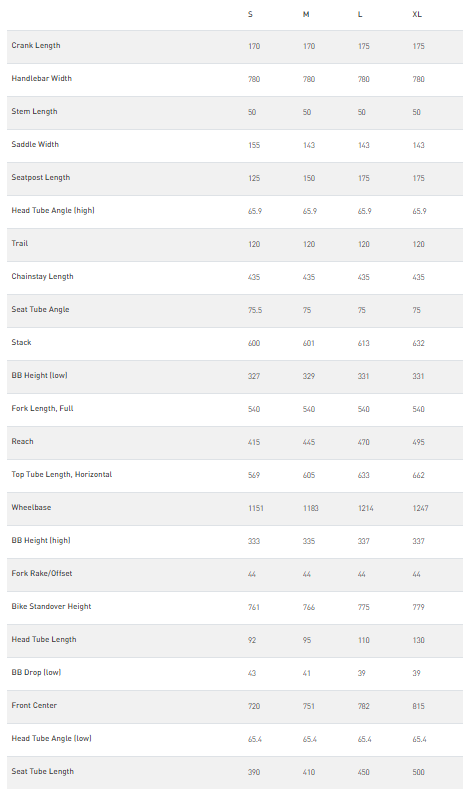Click the Wheelbase value 1214 for L
Viewport: 469px width, 794px height.
(x=366, y=508)
